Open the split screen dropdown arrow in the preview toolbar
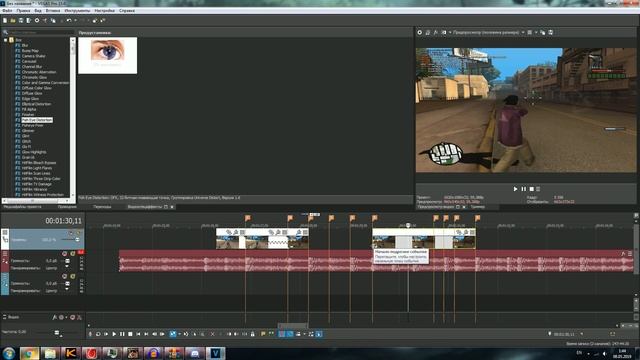 [x=450, y=32]
